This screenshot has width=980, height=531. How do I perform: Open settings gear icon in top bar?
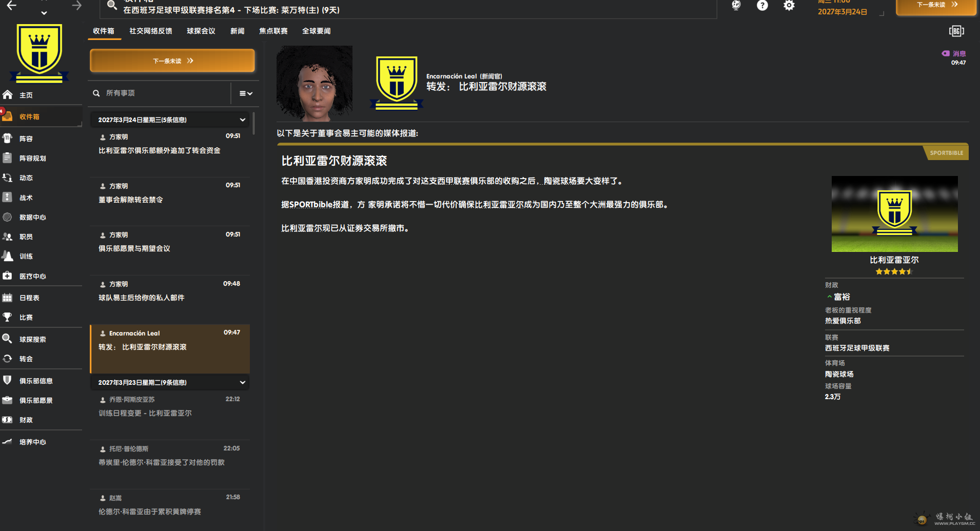[789, 6]
